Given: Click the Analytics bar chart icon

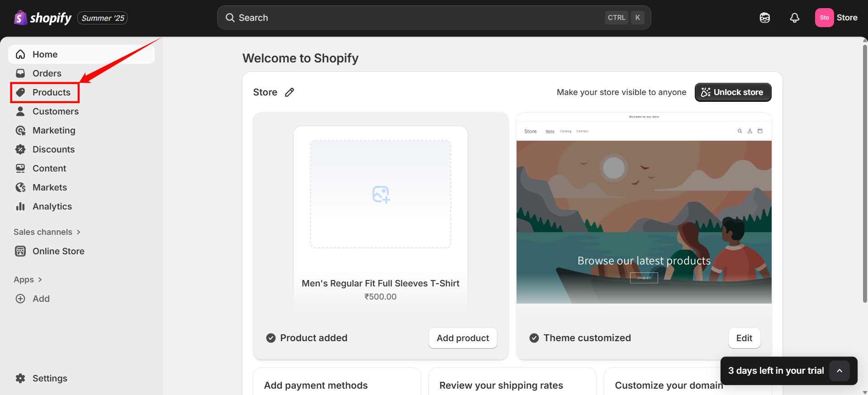Looking at the screenshot, I should (20, 206).
